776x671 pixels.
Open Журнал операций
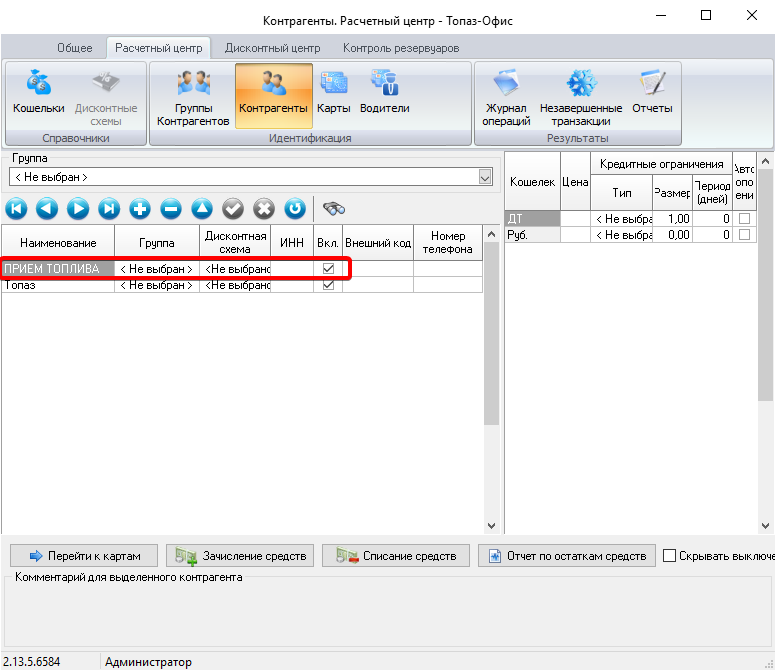506,97
